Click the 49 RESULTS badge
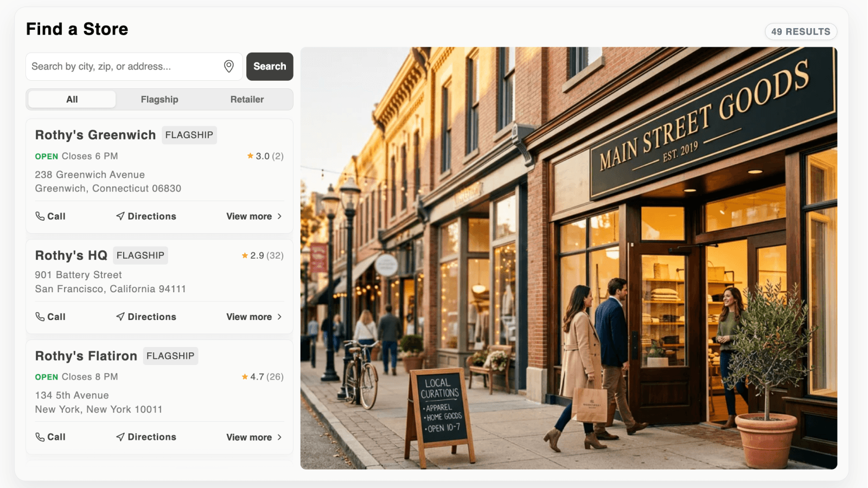Screen dimensions: 868x488 tap(801, 31)
